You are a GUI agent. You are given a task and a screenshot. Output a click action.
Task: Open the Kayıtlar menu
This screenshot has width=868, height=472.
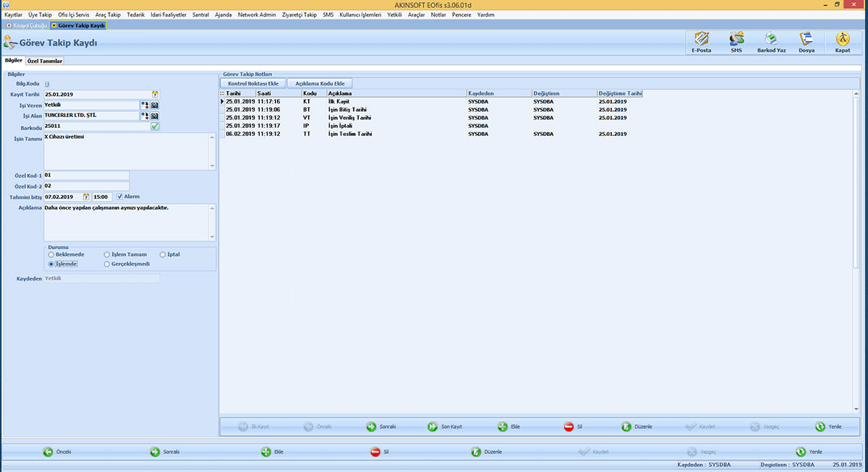(x=14, y=14)
